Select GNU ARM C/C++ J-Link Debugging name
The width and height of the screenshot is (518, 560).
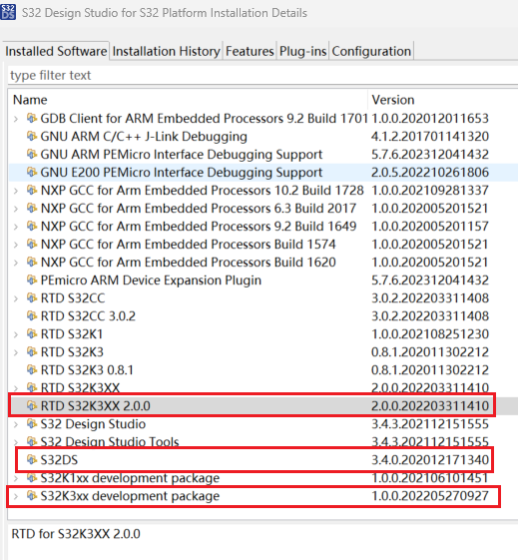pos(144,136)
